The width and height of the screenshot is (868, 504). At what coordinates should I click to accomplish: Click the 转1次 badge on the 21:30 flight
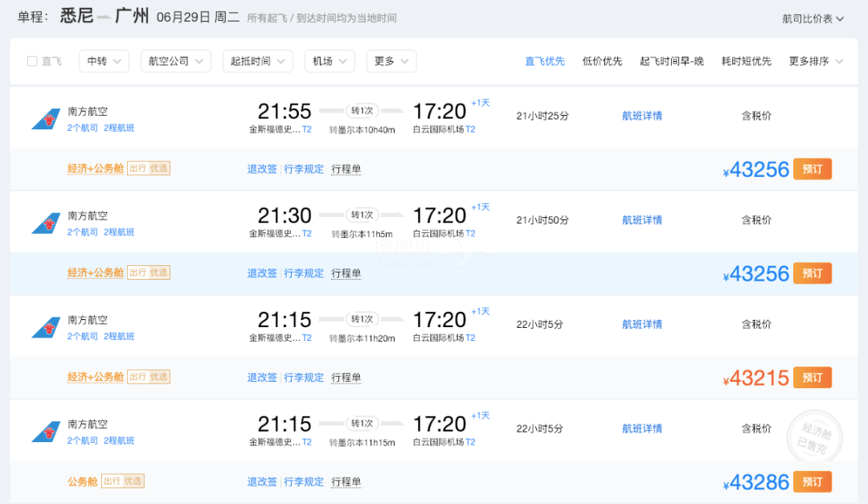(362, 215)
